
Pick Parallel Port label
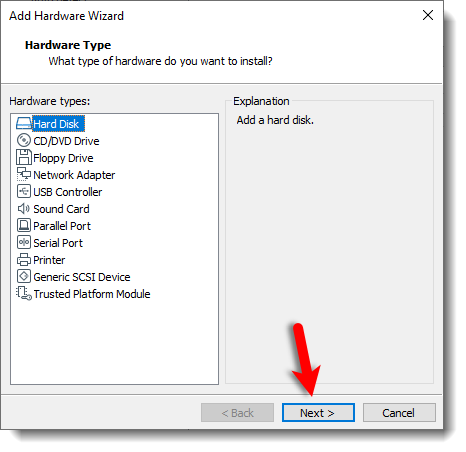[62, 226]
